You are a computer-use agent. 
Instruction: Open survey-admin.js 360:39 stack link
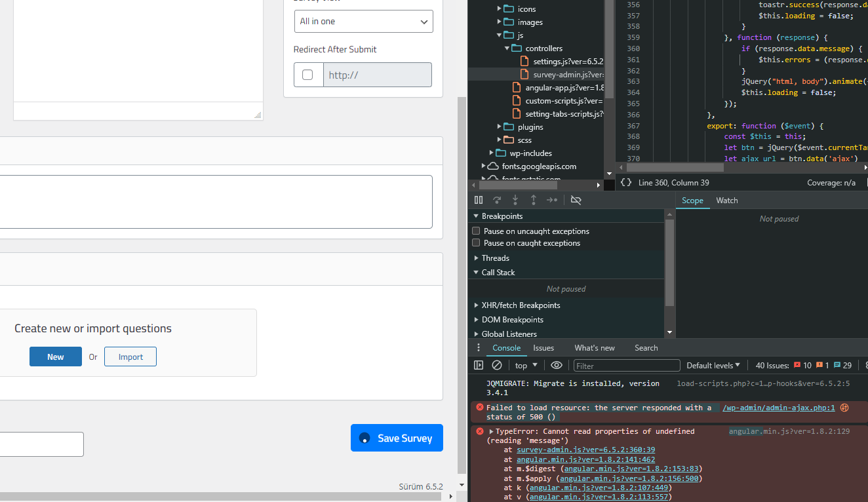tap(585, 450)
